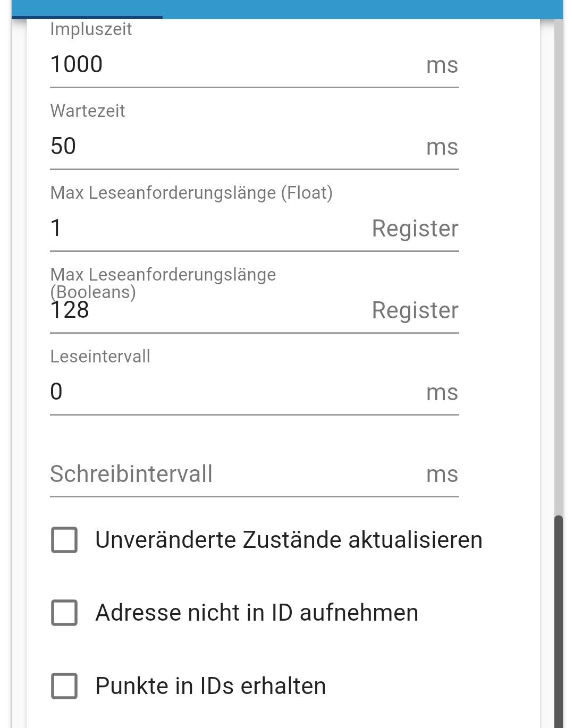
Task: Click the "Punkte in IDs erhalten" label text
Action: click(x=210, y=686)
